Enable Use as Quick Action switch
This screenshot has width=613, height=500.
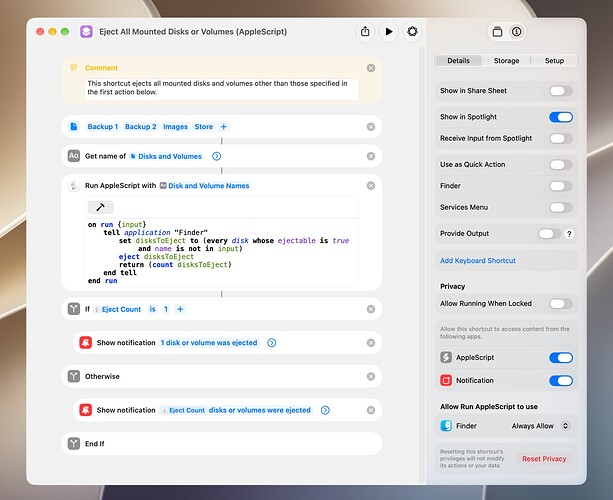(x=561, y=165)
